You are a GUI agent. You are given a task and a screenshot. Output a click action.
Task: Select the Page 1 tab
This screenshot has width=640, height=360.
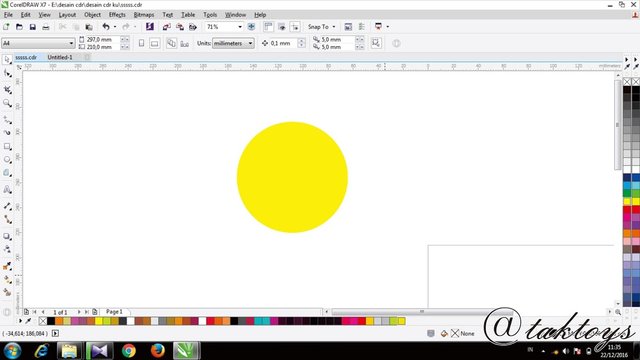click(x=114, y=312)
